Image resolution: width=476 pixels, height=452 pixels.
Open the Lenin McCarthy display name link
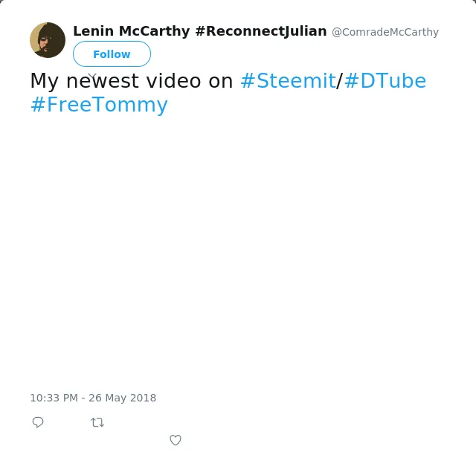pyautogui.click(x=132, y=31)
